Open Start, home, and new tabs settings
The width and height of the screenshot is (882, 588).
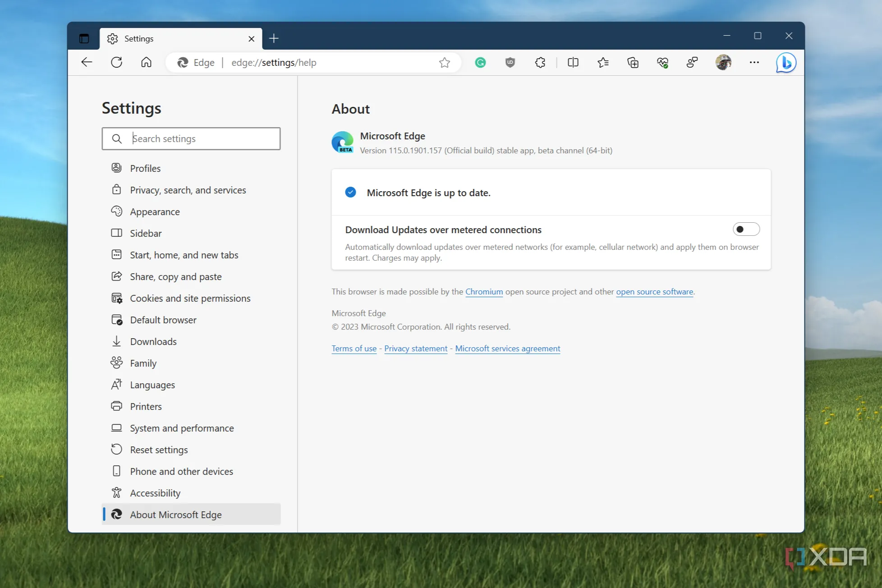point(191,255)
